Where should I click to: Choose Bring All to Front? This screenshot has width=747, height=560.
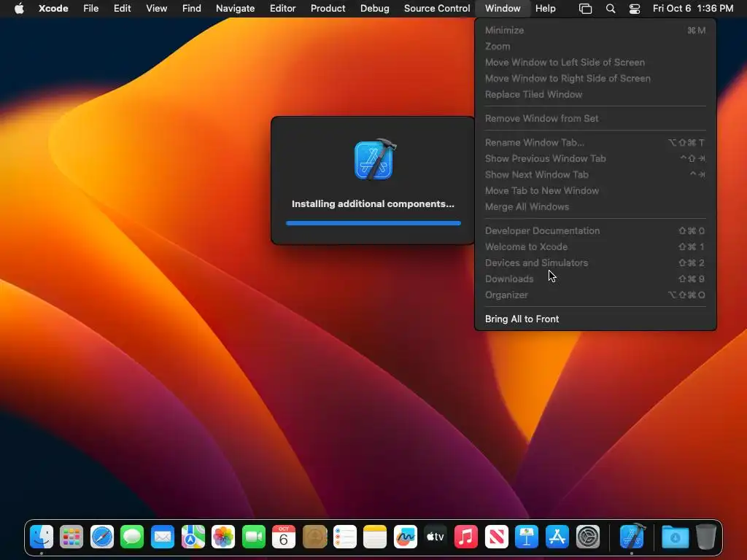595,319
